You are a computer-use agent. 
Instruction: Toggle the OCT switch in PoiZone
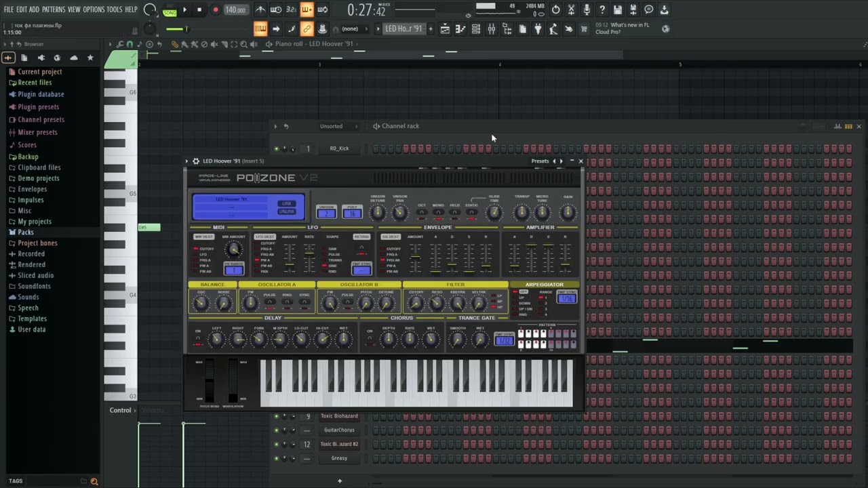click(x=422, y=211)
